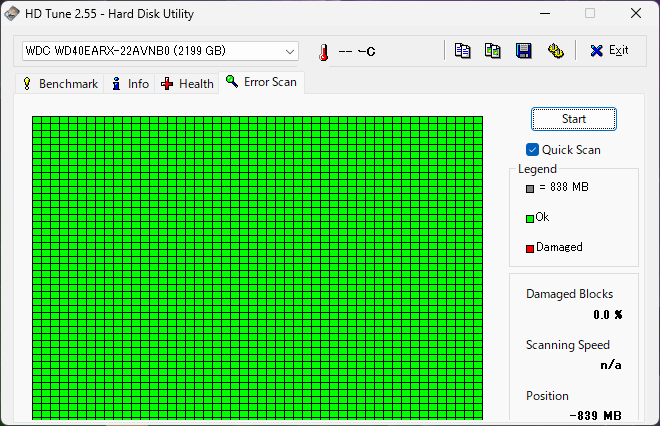Start the error scan
The width and height of the screenshot is (660, 426).
(x=574, y=119)
